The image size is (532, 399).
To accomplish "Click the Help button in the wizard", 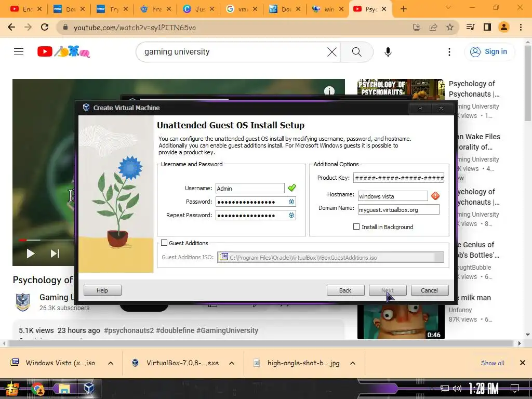I will coord(102,290).
